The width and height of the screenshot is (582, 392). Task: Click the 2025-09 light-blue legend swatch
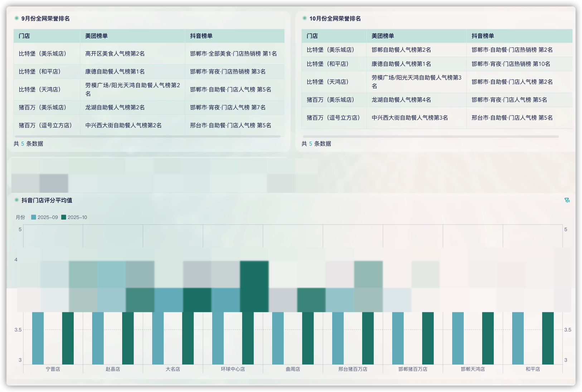[34, 217]
